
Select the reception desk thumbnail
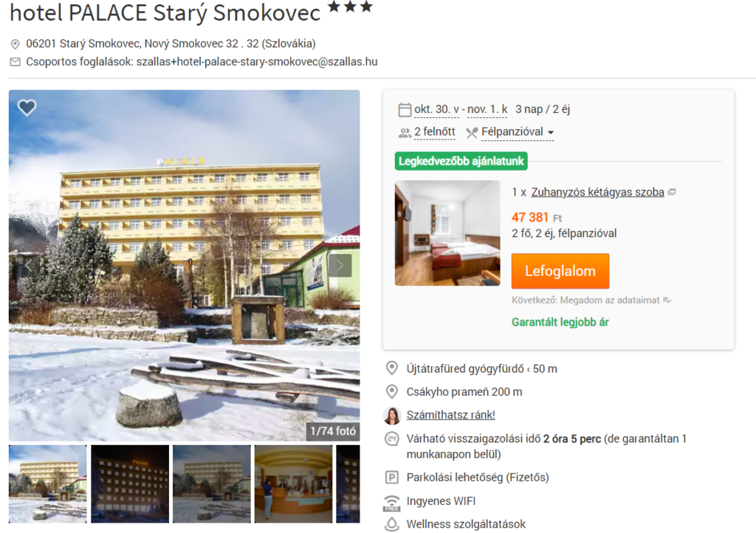293,484
